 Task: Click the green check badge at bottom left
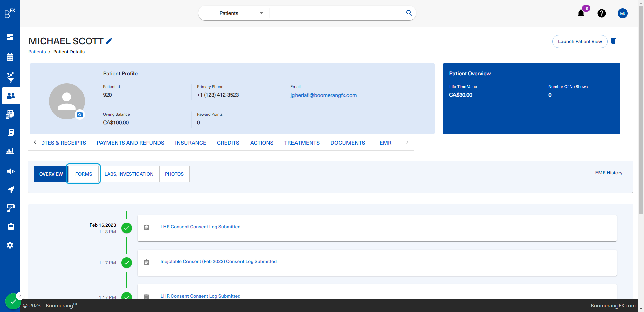pos(13,301)
